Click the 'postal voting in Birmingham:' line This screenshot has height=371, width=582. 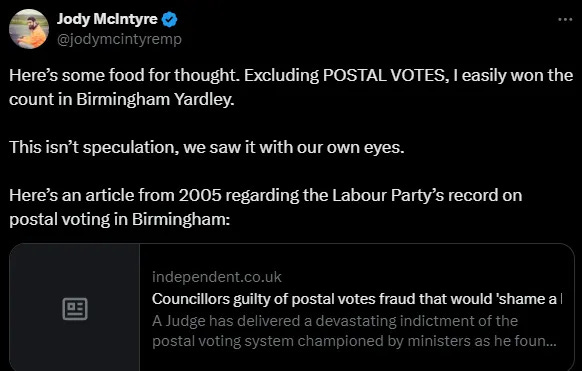click(x=120, y=219)
